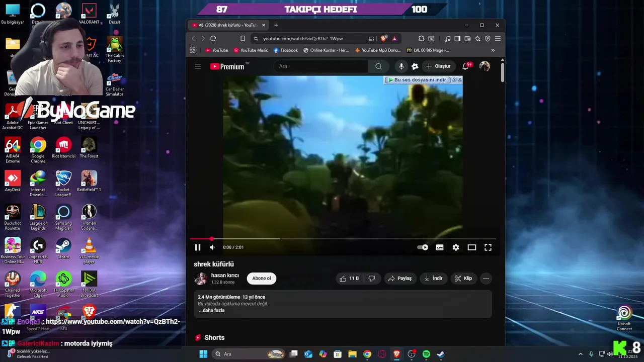Subscribe with Abone ol button
The height and width of the screenshot is (362, 644).
coord(262,279)
